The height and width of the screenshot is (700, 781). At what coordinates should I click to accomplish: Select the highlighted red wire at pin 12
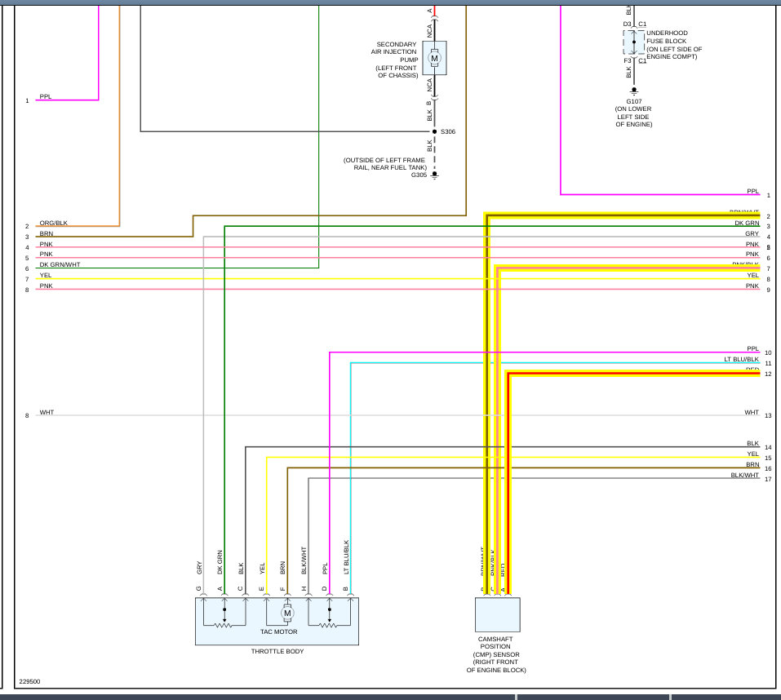tap(634, 374)
